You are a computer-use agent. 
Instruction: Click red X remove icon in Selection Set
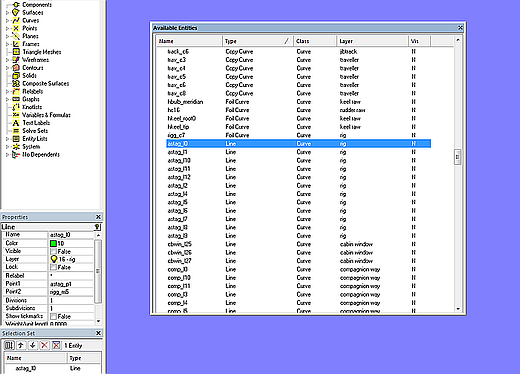[44, 345]
